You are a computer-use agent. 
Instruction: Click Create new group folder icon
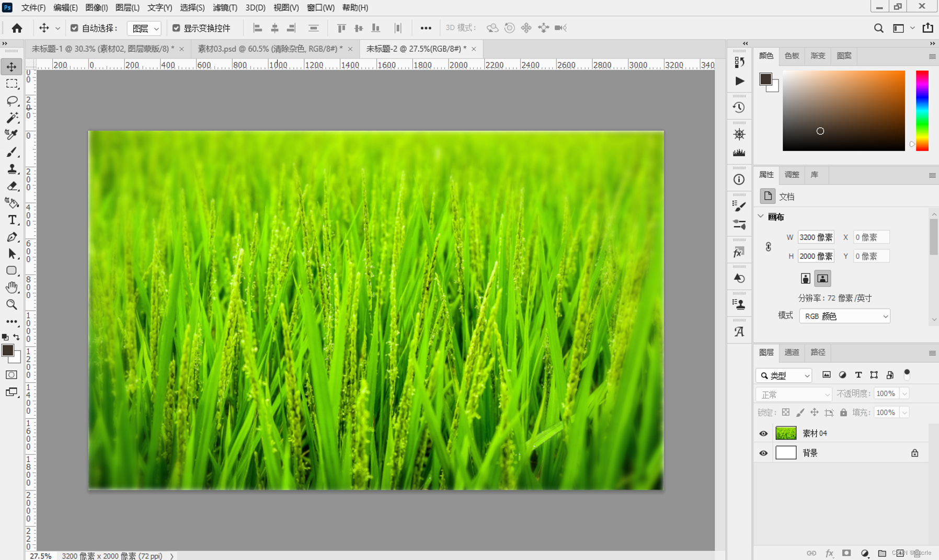[882, 553]
